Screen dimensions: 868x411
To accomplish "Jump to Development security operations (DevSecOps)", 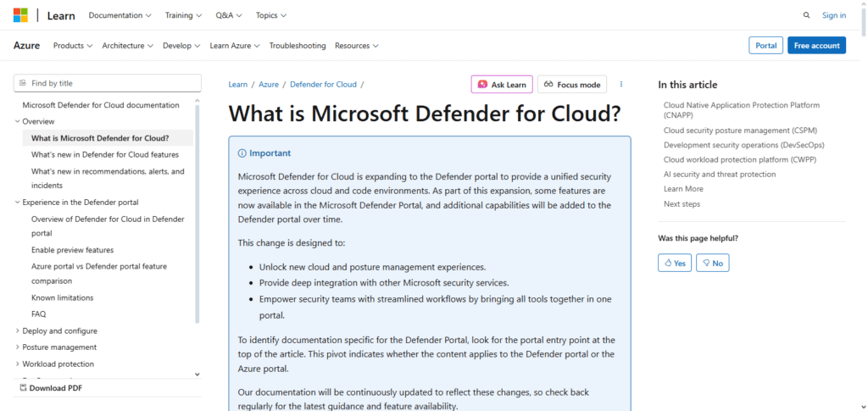I will pos(744,145).
